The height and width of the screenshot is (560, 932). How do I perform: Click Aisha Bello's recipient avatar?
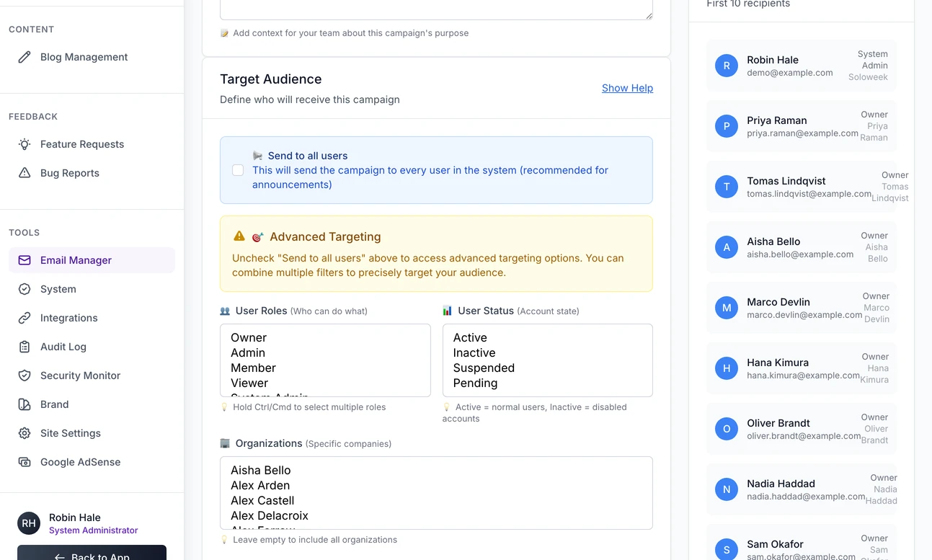[727, 247]
